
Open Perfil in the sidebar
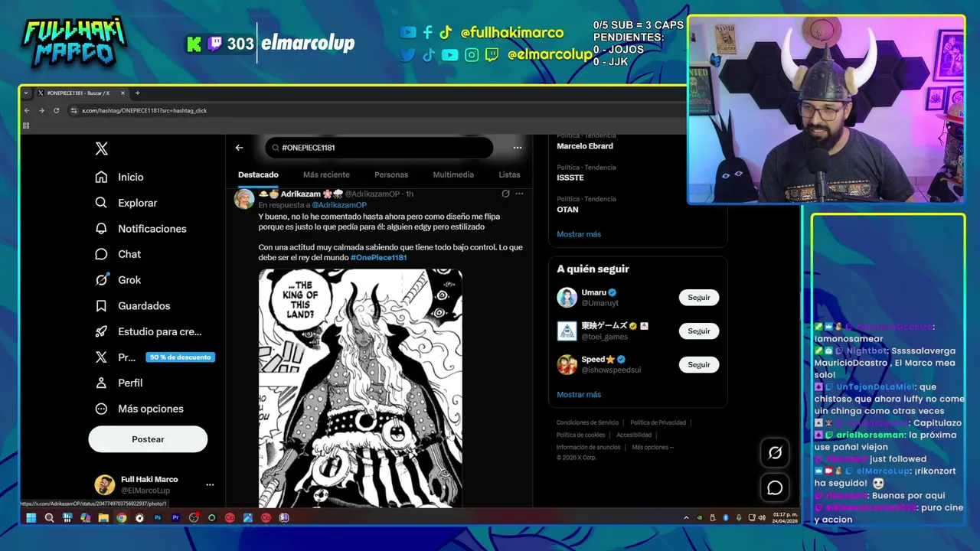click(x=119, y=383)
